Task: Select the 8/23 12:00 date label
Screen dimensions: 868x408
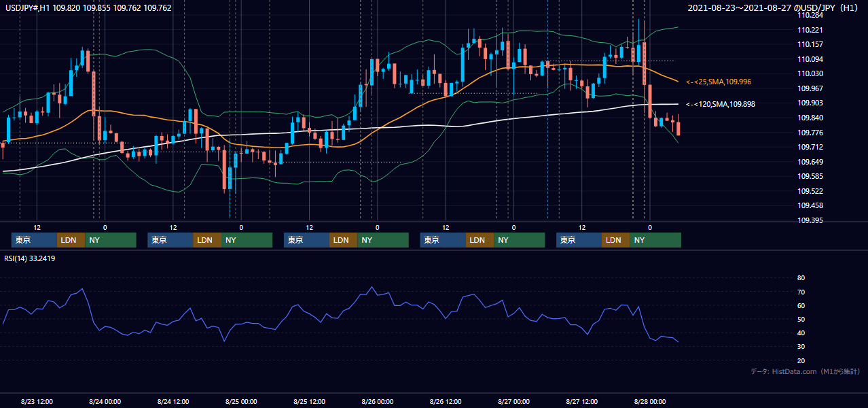Action: coord(37,401)
